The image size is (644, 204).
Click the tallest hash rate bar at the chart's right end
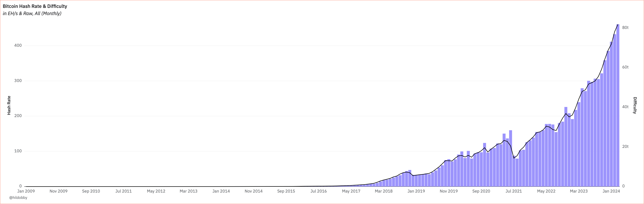618,105
